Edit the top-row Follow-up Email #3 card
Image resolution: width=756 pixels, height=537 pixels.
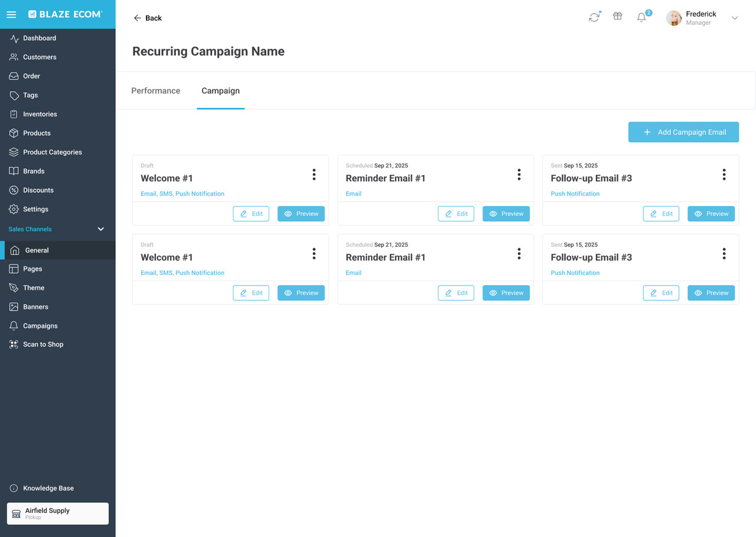(x=661, y=214)
